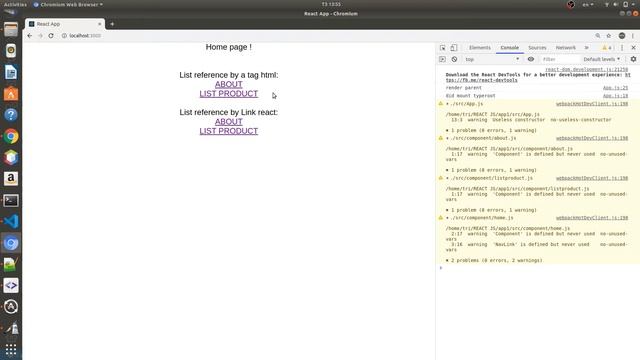Viewport: 640px width, 360px height.
Task: Collapse the ./src/component/about.js warning group
Action: click(x=447, y=138)
